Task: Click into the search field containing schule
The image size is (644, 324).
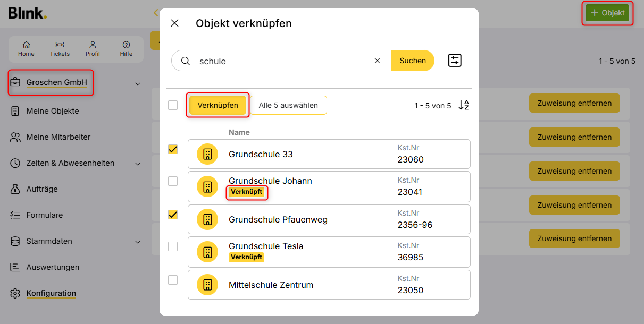Action: (x=282, y=61)
